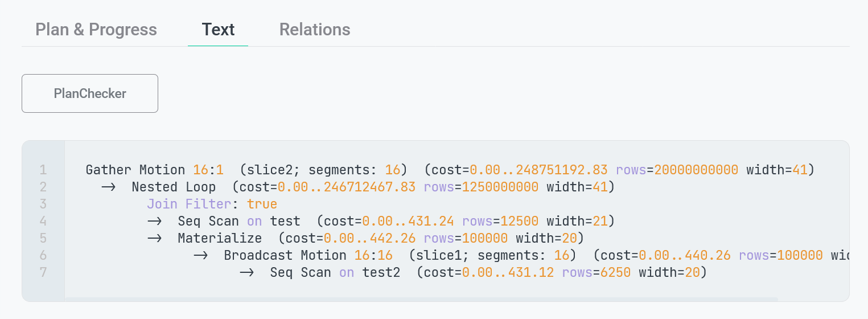Switch to the Plan & Progress tab
The image size is (868, 319).
(96, 30)
